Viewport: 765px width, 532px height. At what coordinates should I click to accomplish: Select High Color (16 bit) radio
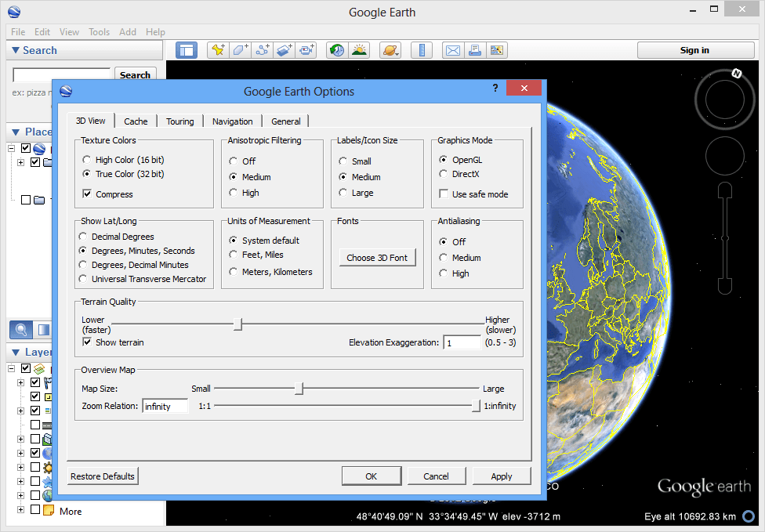87,160
